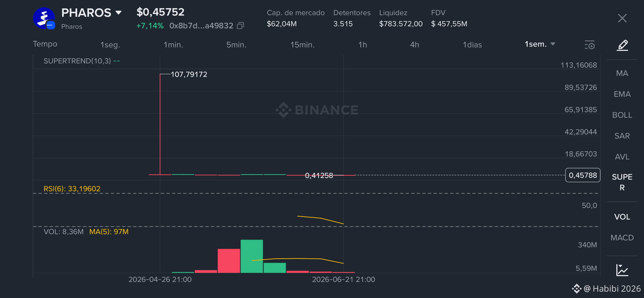Click the largest green volume bar
This screenshot has height=298, width=644.
coord(252,256)
